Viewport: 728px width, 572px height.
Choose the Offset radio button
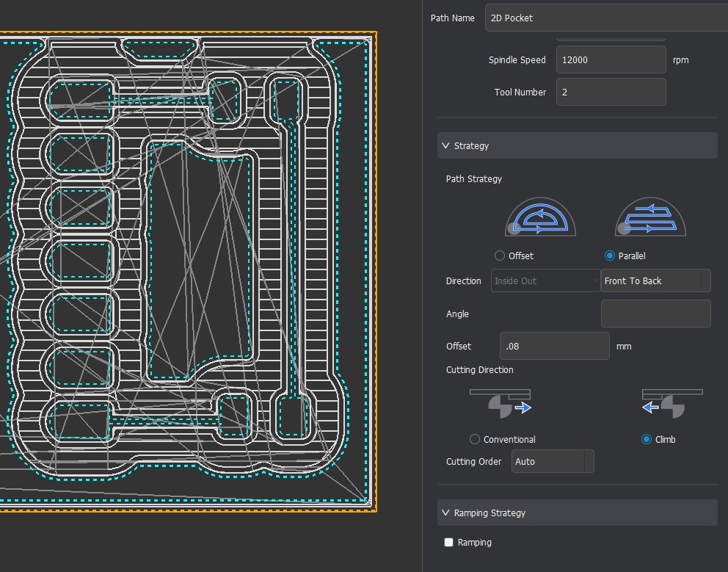pos(500,256)
